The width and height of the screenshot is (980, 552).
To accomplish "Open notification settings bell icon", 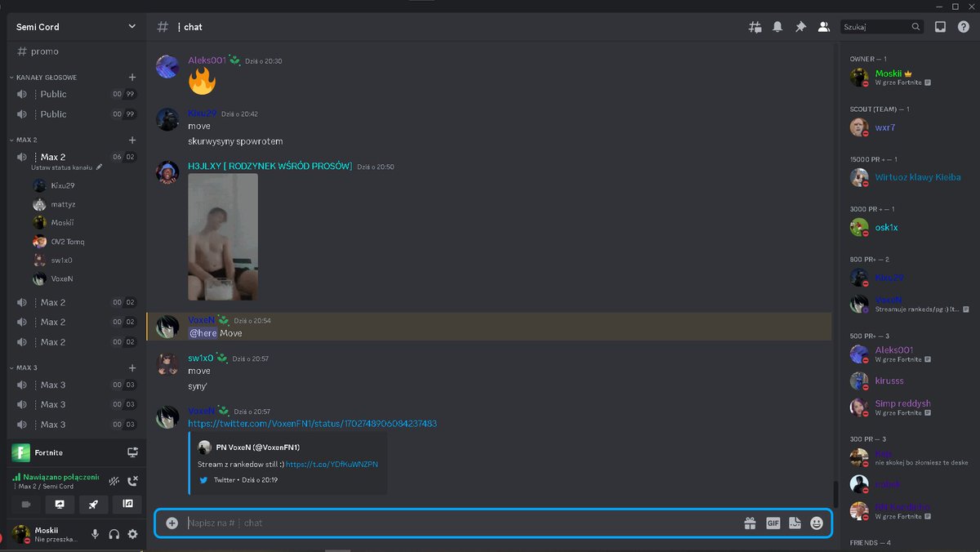I will [x=777, y=27].
